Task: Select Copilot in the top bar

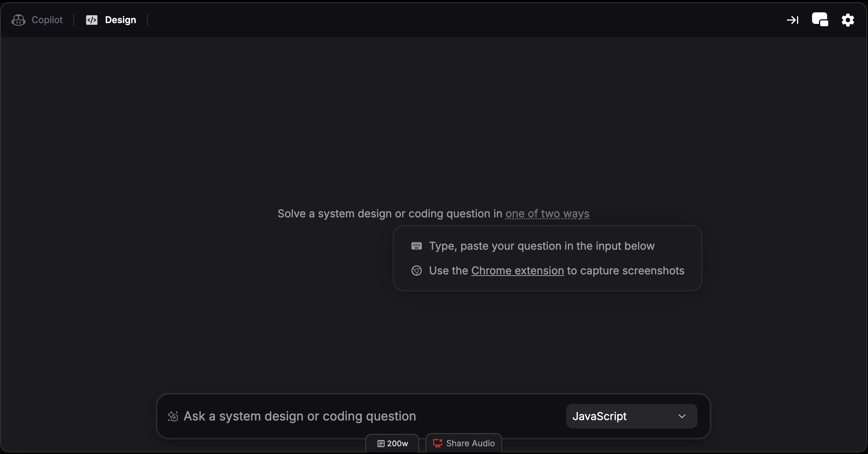Action: point(47,20)
